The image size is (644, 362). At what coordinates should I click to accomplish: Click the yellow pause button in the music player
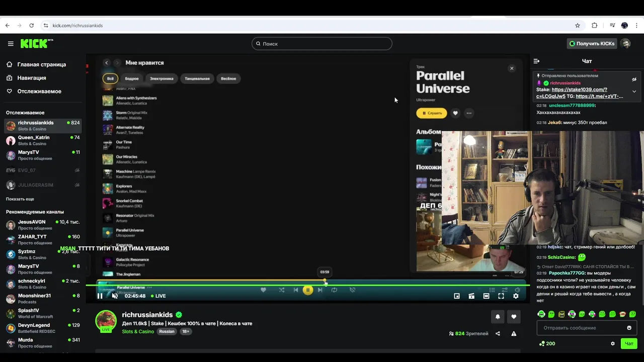(x=308, y=290)
